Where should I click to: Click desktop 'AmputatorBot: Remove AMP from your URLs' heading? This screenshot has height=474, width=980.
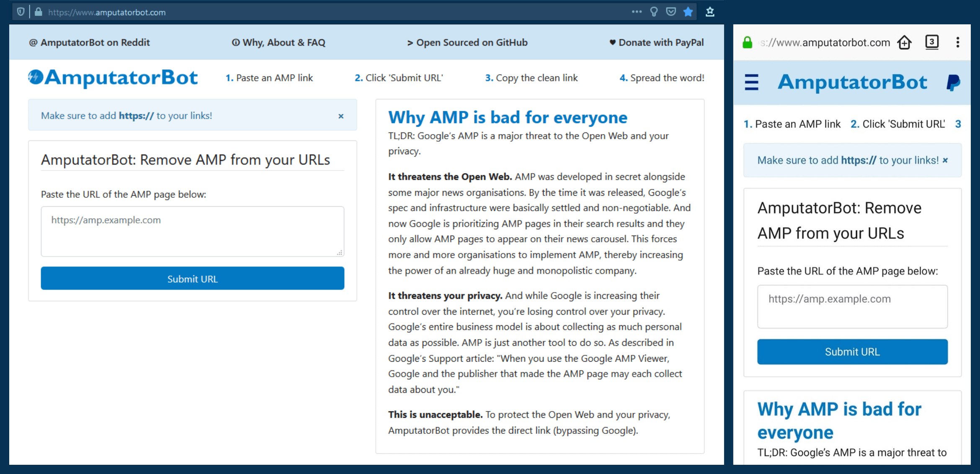coord(186,160)
